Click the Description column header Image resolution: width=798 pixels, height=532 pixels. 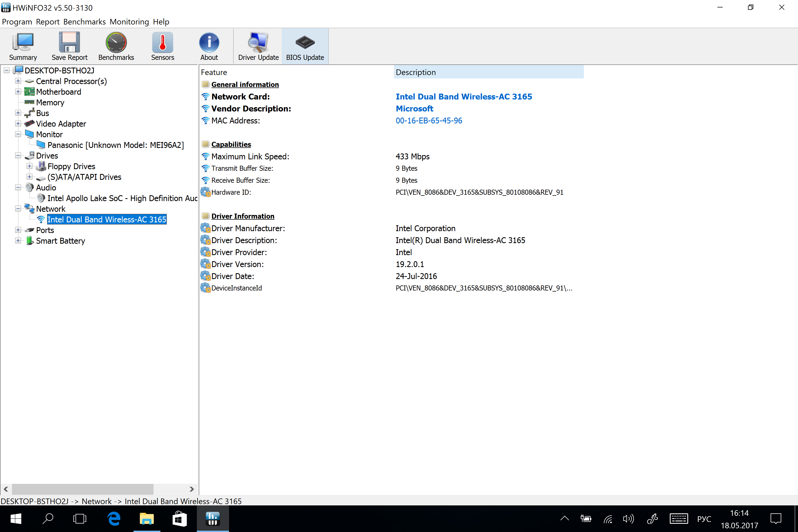coord(489,72)
